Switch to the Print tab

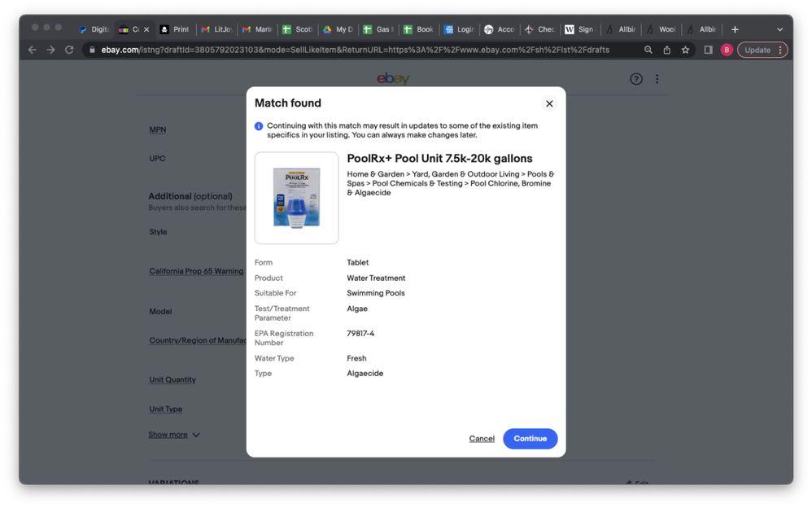[175, 29]
